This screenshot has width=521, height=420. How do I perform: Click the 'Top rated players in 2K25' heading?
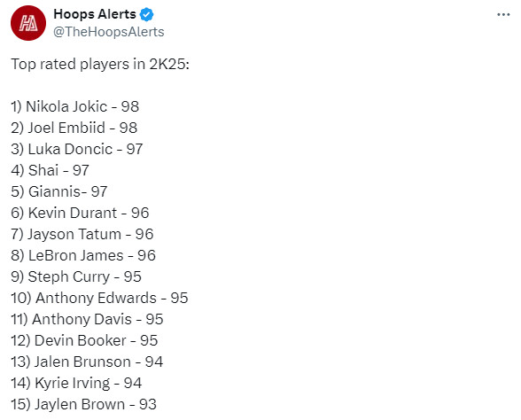100,64
